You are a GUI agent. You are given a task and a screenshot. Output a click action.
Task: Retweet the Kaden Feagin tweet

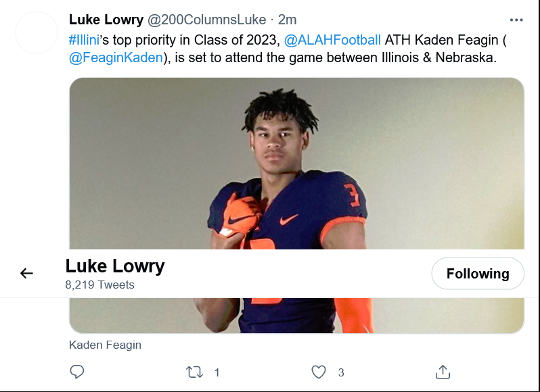coord(194,372)
